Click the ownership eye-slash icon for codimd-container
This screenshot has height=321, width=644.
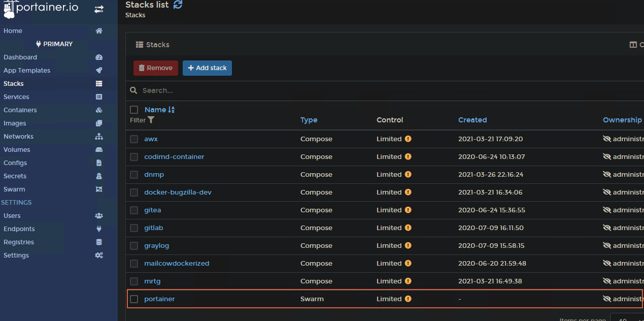click(607, 157)
